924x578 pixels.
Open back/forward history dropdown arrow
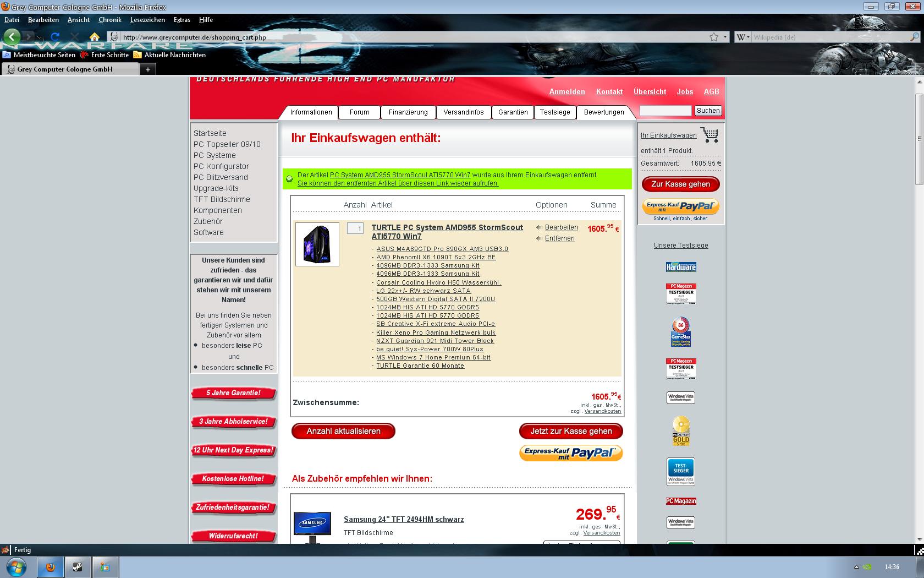click(38, 37)
